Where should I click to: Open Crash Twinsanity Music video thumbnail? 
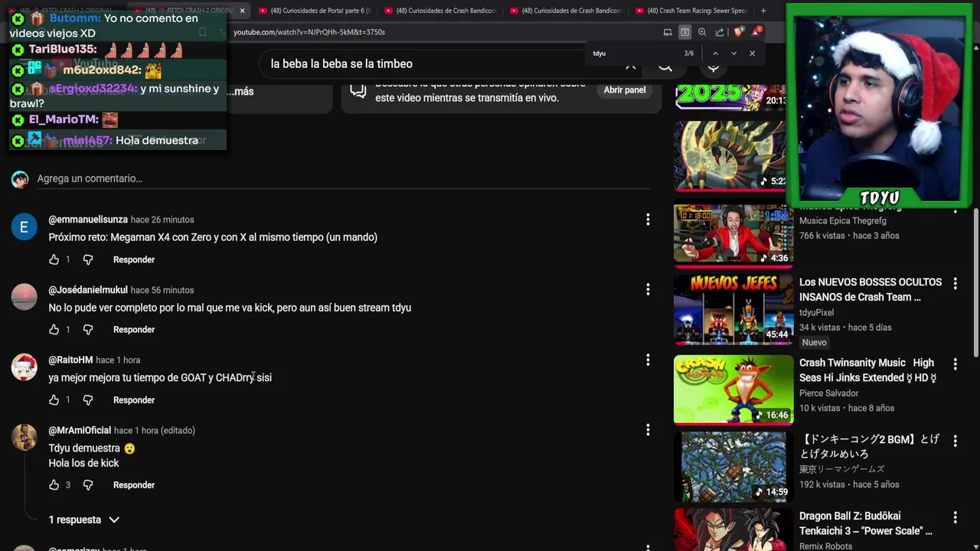pyautogui.click(x=733, y=389)
